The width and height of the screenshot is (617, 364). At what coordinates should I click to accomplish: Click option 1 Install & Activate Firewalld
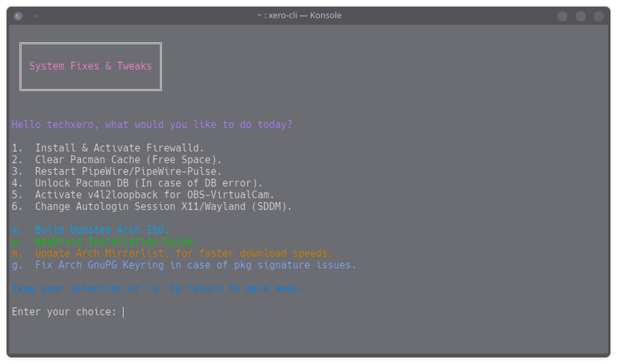pos(120,148)
